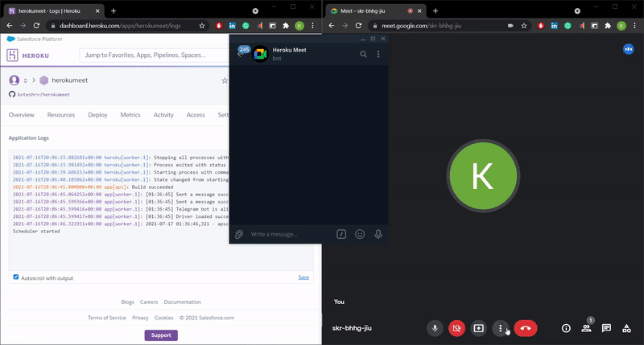Click the Present now screen share icon
Viewport: 644px width, 345px height.
[478, 328]
